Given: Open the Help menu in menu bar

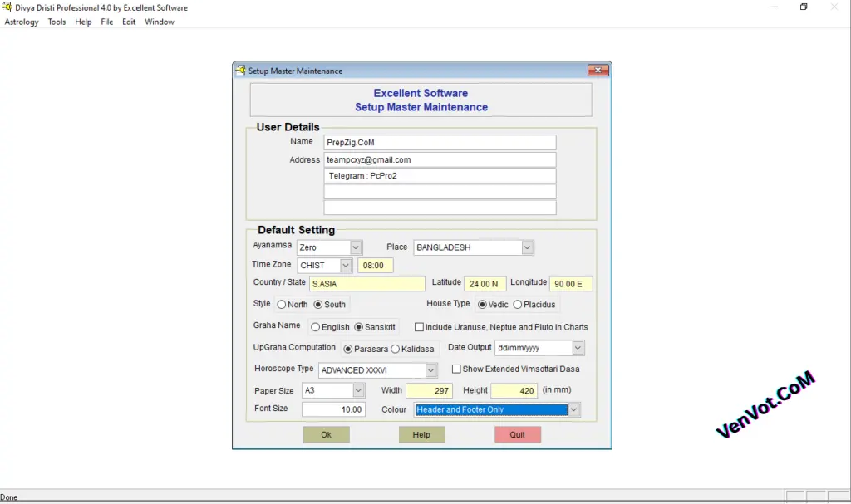Looking at the screenshot, I should (x=83, y=22).
